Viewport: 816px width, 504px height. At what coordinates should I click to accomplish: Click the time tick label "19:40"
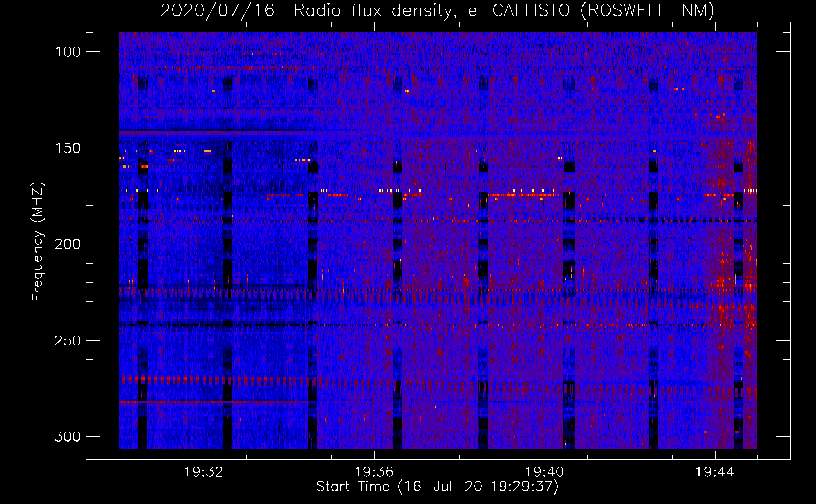point(545,472)
